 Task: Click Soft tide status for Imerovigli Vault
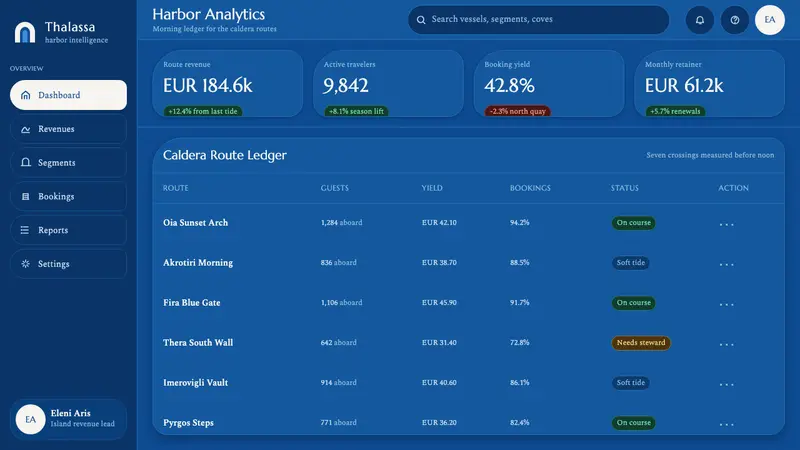tap(631, 383)
